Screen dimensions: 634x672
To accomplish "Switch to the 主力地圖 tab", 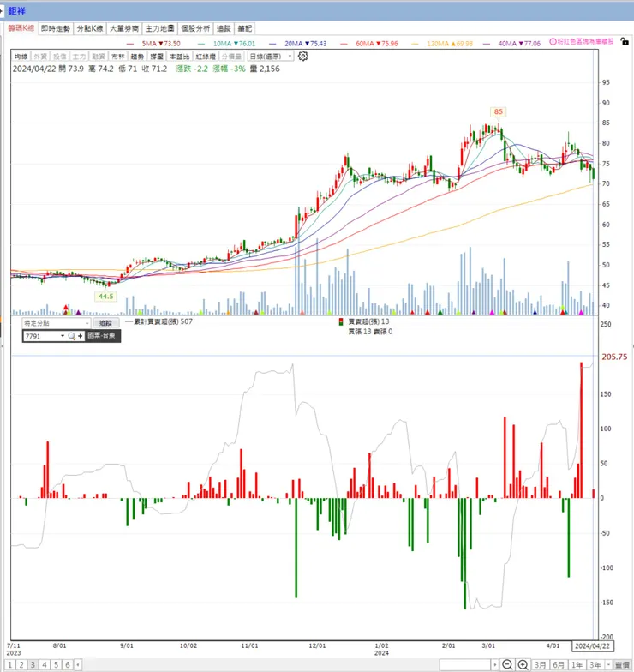I will [159, 28].
